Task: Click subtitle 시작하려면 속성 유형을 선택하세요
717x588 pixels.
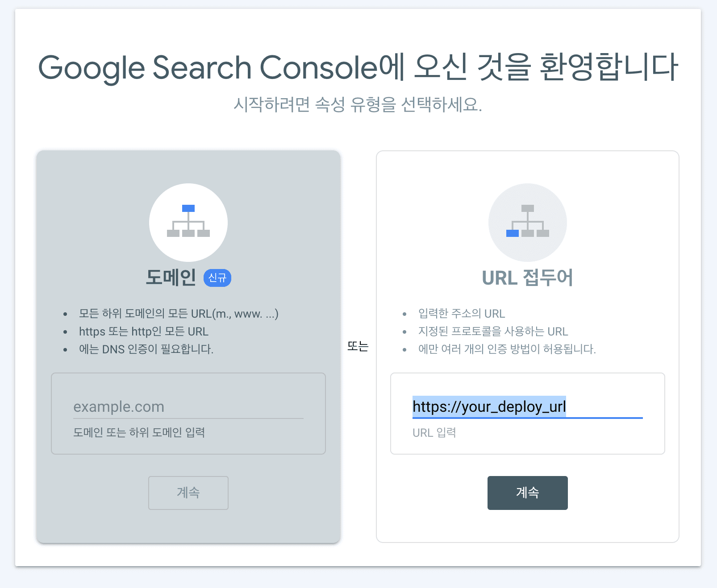Action: coord(358,105)
